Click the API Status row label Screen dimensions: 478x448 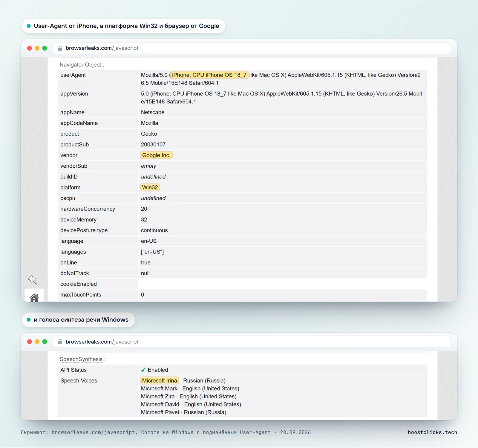click(x=73, y=370)
